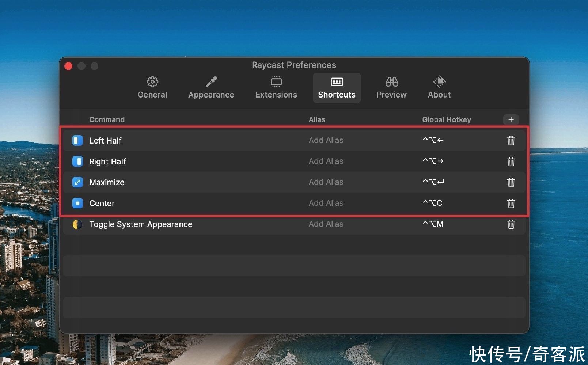Delete the Left Half shortcut

pyautogui.click(x=511, y=140)
